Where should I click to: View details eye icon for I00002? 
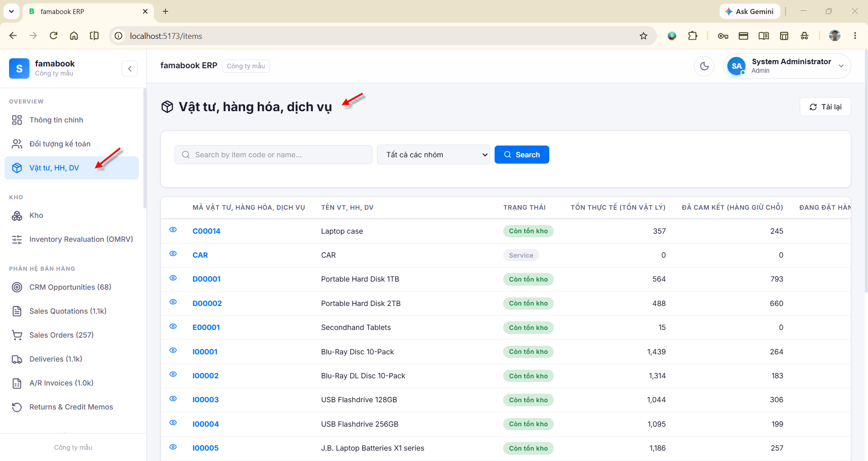[x=173, y=374]
